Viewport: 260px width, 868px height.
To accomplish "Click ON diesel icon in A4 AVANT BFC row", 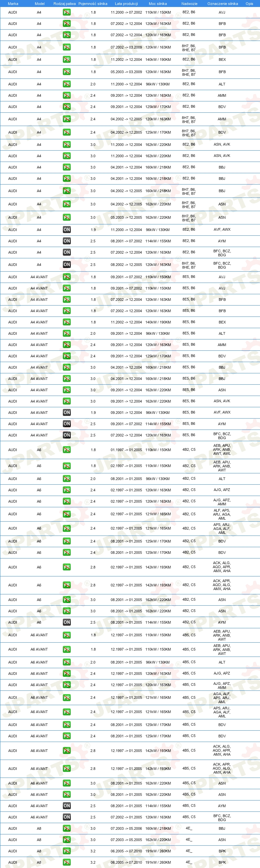I will pos(67,435).
